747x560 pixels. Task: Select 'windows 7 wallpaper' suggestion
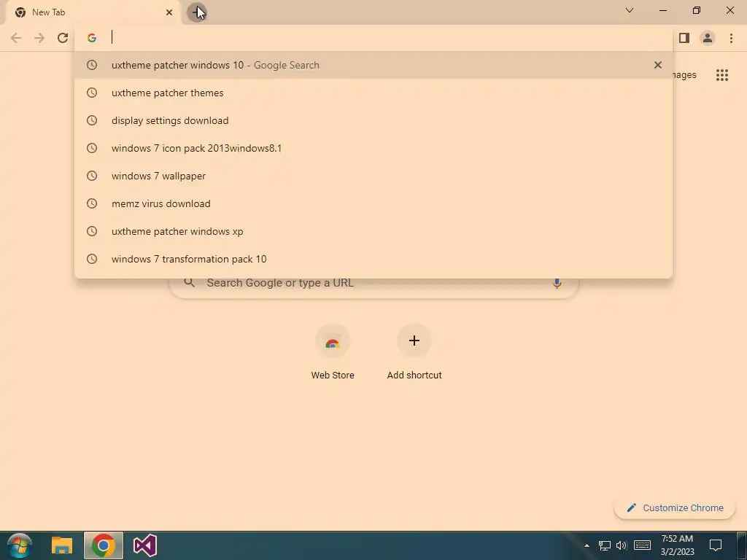tap(373, 176)
